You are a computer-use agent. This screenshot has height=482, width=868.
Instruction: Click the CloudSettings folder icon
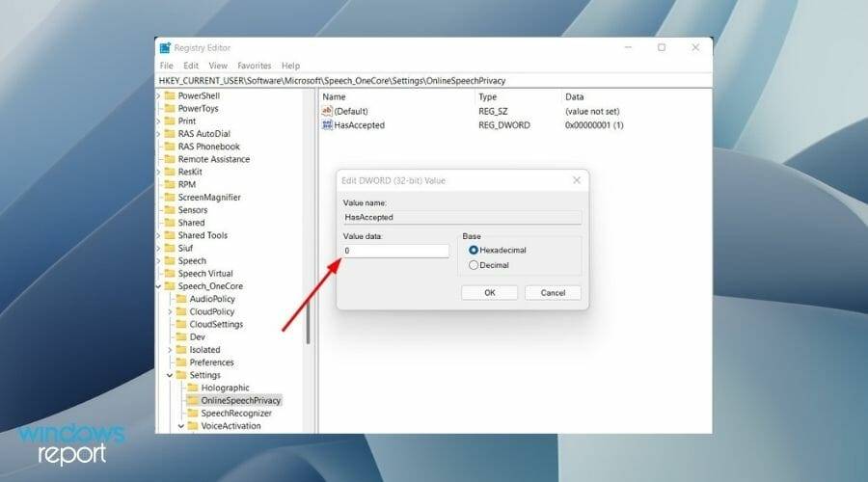(181, 324)
